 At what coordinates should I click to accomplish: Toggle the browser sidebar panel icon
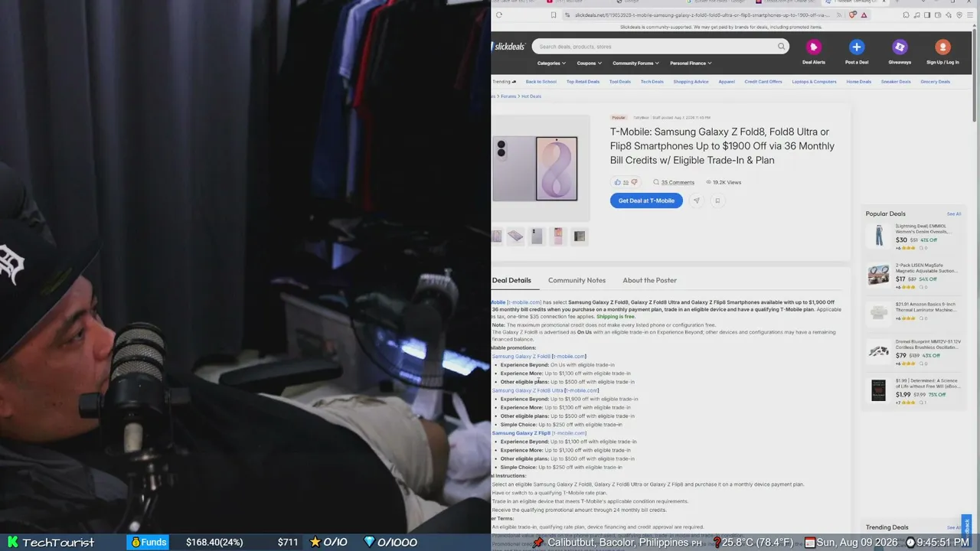point(927,15)
